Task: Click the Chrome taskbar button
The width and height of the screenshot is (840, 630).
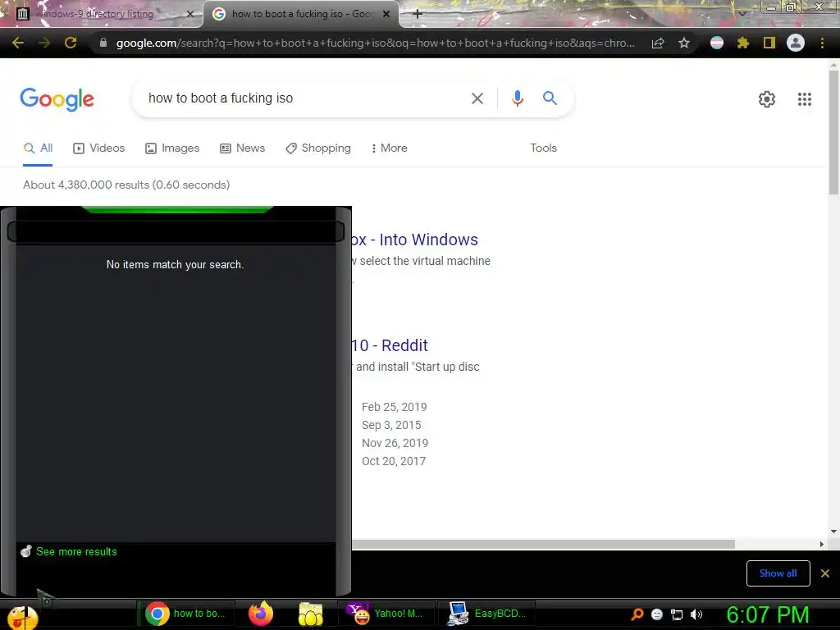Action: pyautogui.click(x=186, y=614)
